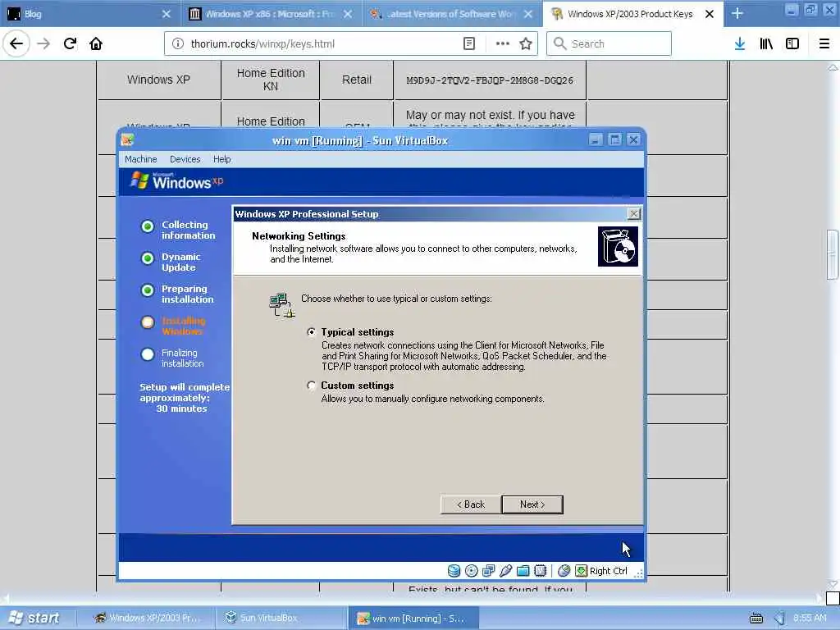This screenshot has height=630, width=840.
Task: Switch to Sun VirtualBox taskbar button
Action: [281, 619]
